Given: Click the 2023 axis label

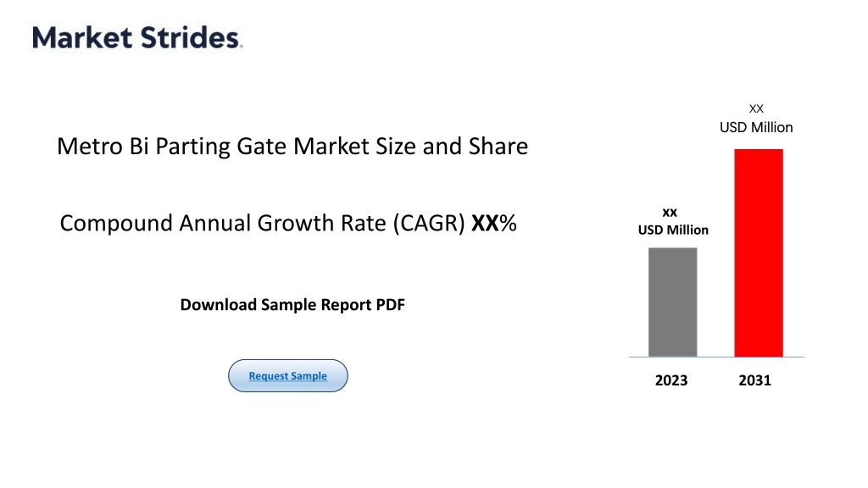Looking at the screenshot, I should click(671, 380).
